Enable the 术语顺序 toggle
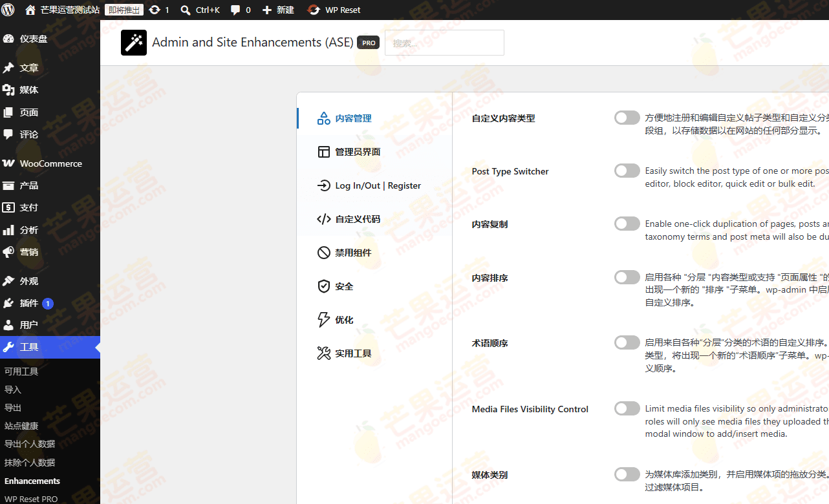 pos(627,342)
